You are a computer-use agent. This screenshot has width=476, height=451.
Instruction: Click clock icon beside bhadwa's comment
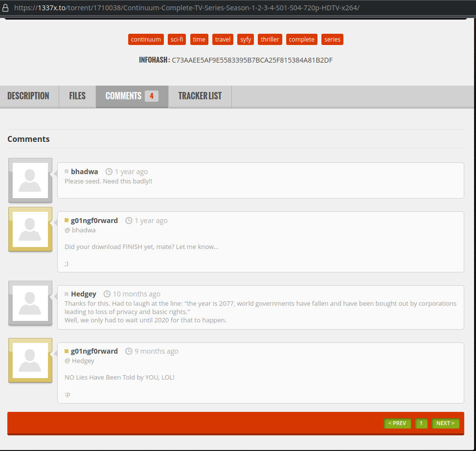109,172
